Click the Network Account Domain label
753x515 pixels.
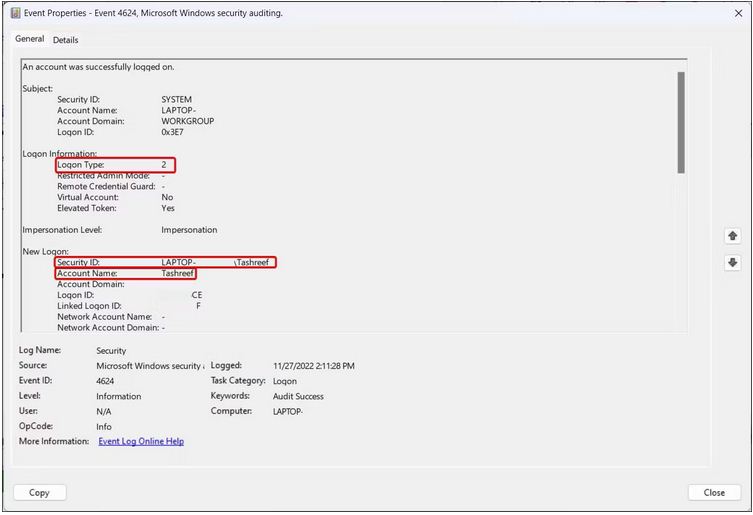pos(108,328)
